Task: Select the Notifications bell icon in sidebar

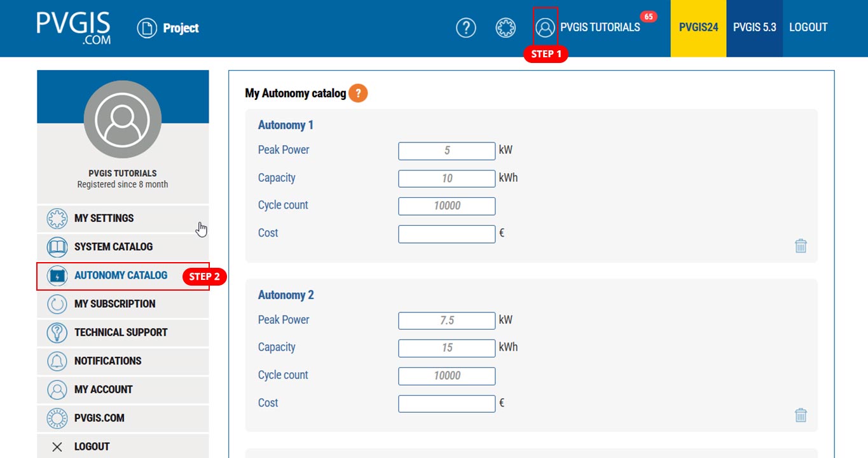Action: pos(57,361)
